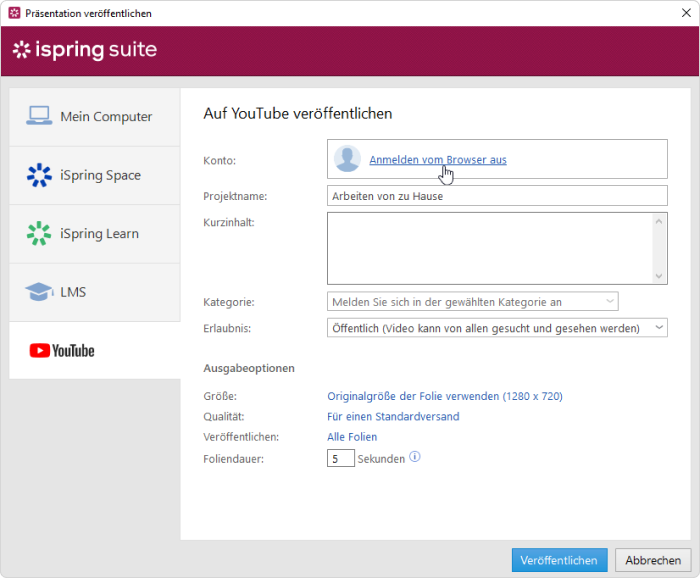This screenshot has height=578, width=700.
Task: Click the Alle Folien link
Action: pyautogui.click(x=352, y=437)
